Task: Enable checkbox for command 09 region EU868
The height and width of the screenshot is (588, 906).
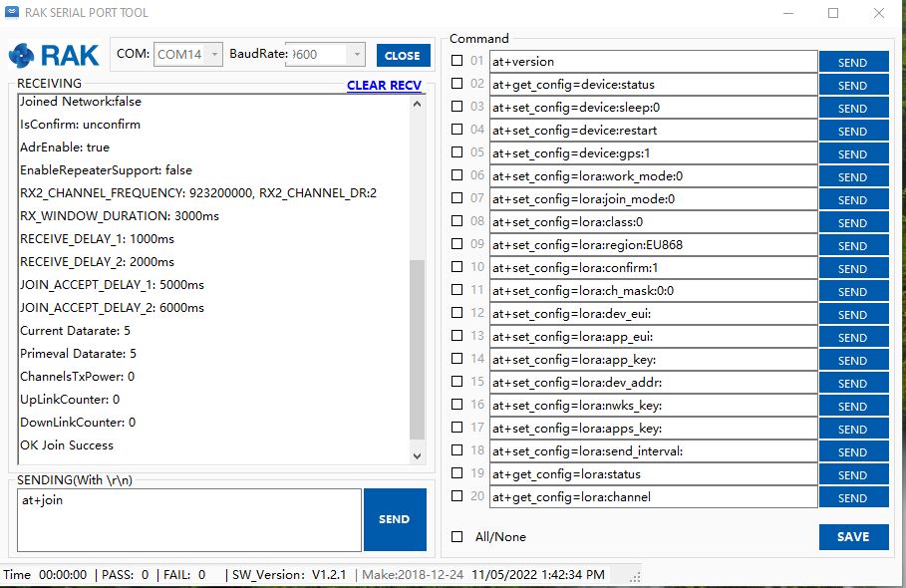Action: coord(457,244)
